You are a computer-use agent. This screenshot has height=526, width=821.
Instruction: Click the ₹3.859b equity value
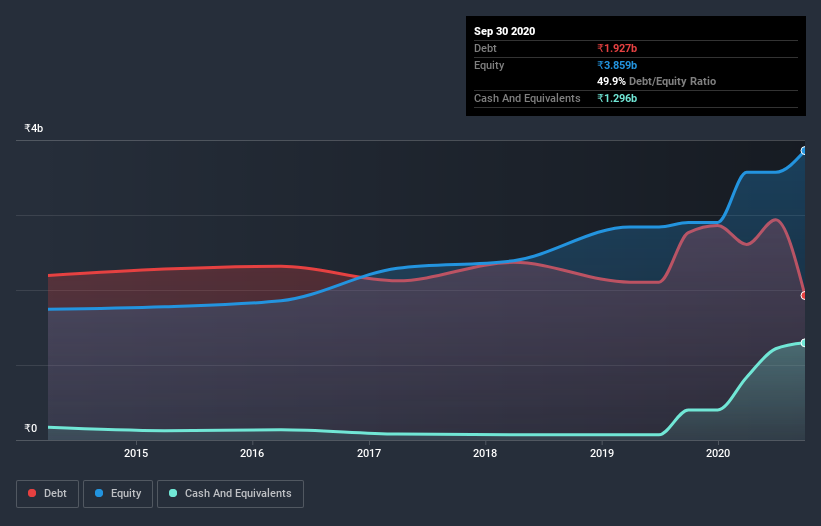point(617,65)
